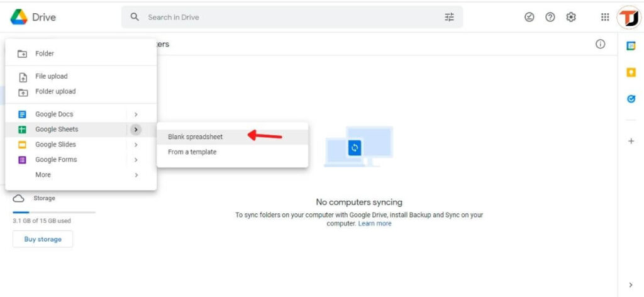Click the Buy storage button

coord(43,239)
